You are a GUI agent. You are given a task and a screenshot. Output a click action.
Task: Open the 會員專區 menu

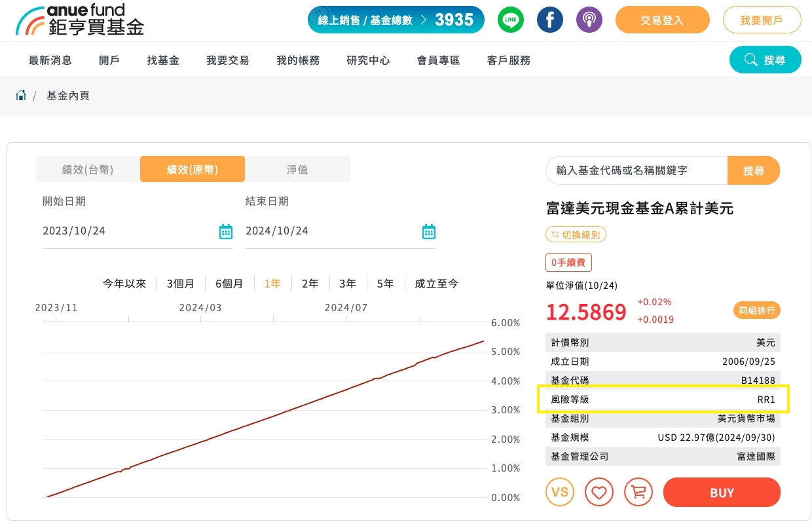pyautogui.click(x=438, y=60)
